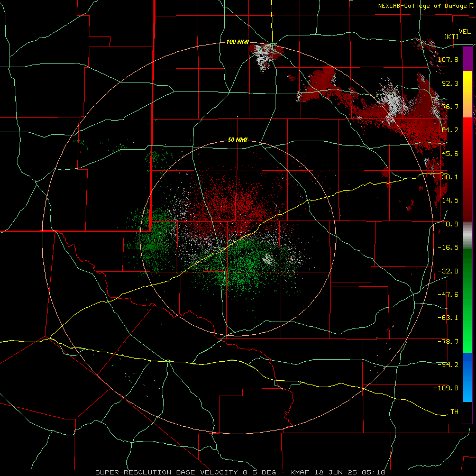This screenshot has width=476, height=476.
Task: Click the 100 NMI range ring label
Action: (237, 42)
